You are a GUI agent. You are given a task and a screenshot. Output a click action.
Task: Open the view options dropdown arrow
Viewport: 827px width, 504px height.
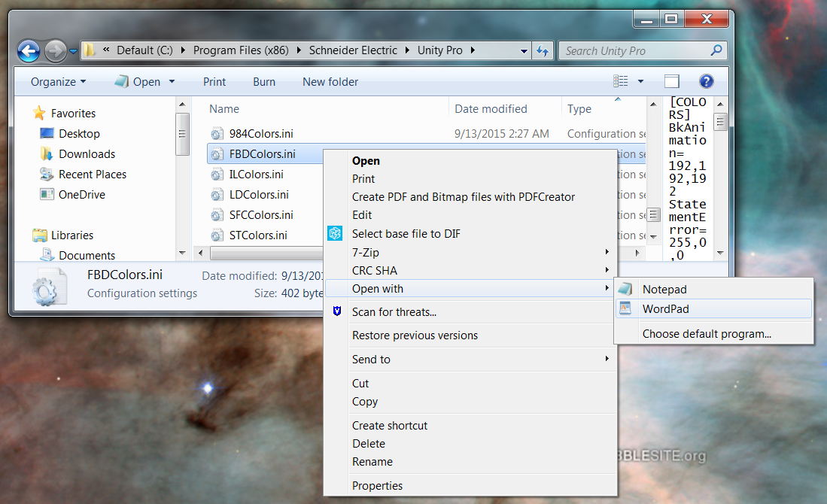[x=641, y=81]
